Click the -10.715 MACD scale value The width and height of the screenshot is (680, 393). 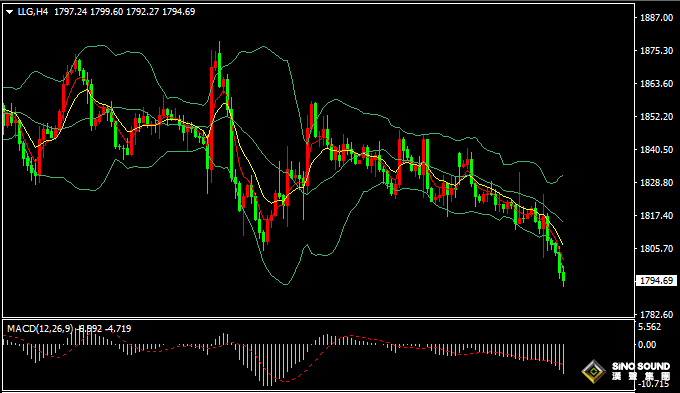coord(652,384)
